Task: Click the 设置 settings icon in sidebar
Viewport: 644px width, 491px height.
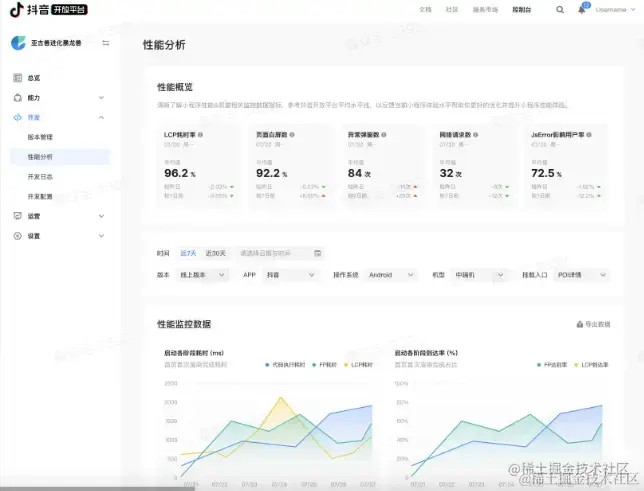Action: point(17,236)
